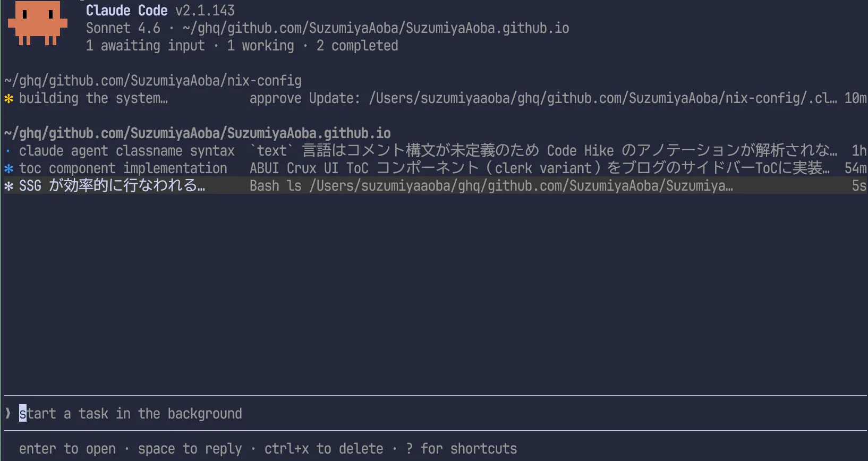Click the '5s' elapsed time

[860, 186]
